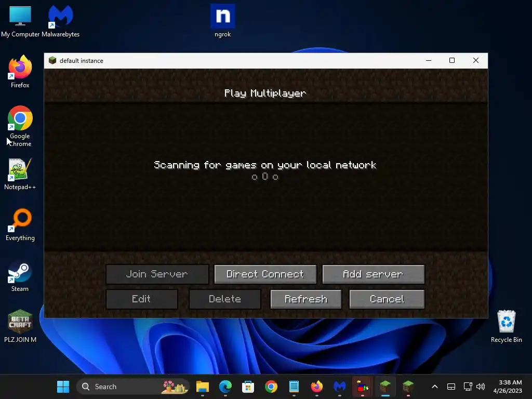Open the Betacraft PLZ JOIN M icon
Image resolution: width=532 pixels, height=399 pixels.
tap(20, 326)
